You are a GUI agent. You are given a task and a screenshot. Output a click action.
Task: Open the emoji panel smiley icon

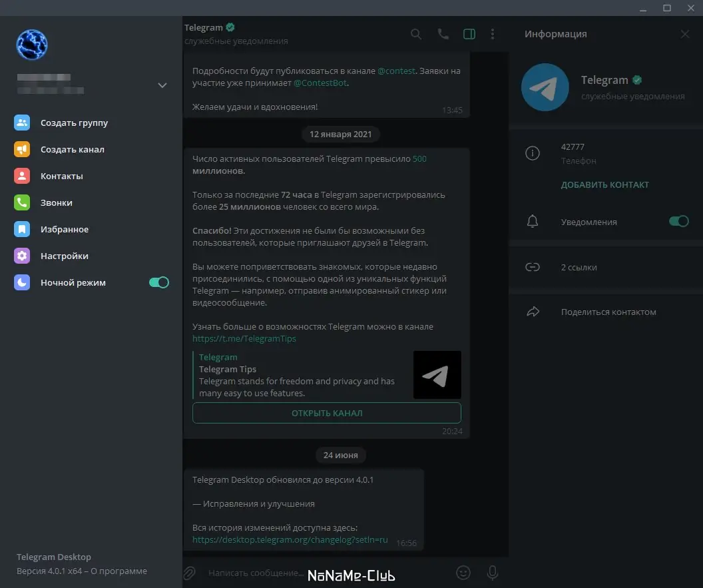[463, 573]
